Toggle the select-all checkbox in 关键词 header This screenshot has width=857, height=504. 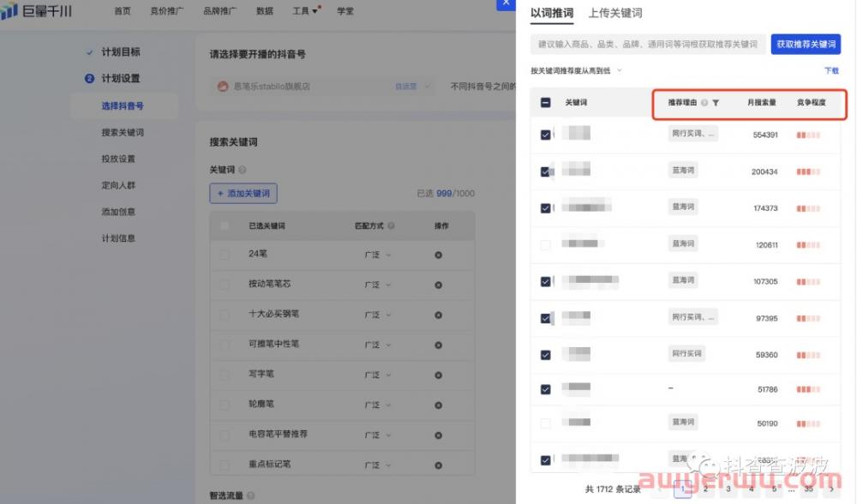tap(545, 103)
